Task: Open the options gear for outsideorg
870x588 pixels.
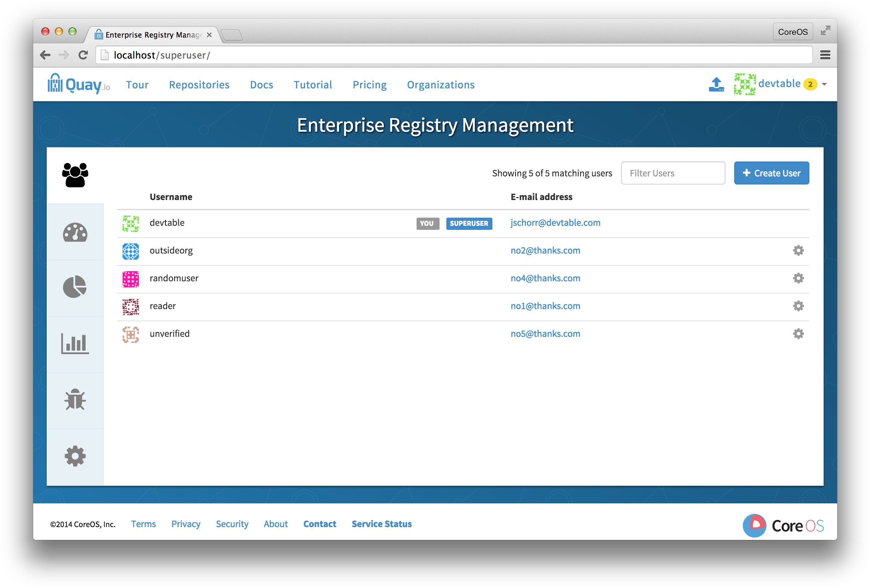Action: click(798, 251)
